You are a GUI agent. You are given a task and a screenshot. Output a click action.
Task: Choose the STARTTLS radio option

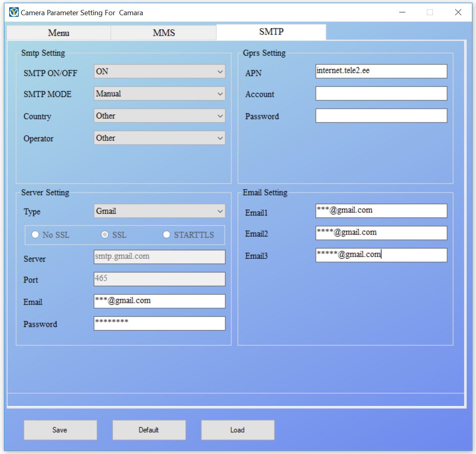(167, 235)
